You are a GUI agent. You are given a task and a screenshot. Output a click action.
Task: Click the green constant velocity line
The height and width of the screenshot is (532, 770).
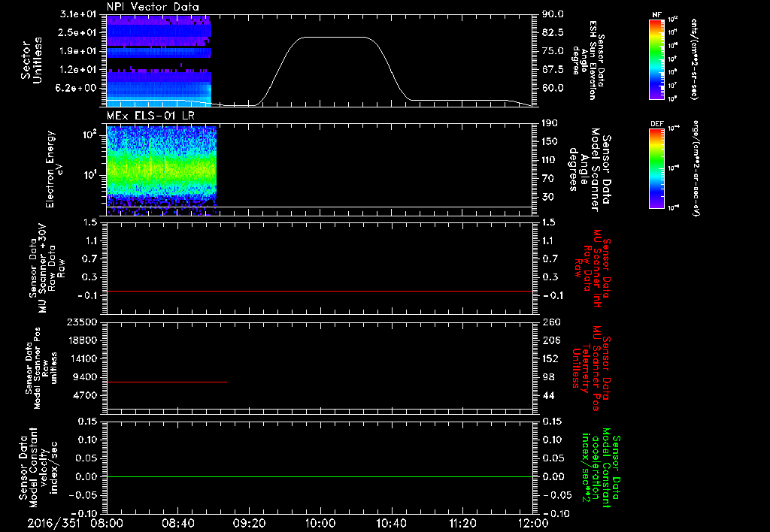pos(319,476)
